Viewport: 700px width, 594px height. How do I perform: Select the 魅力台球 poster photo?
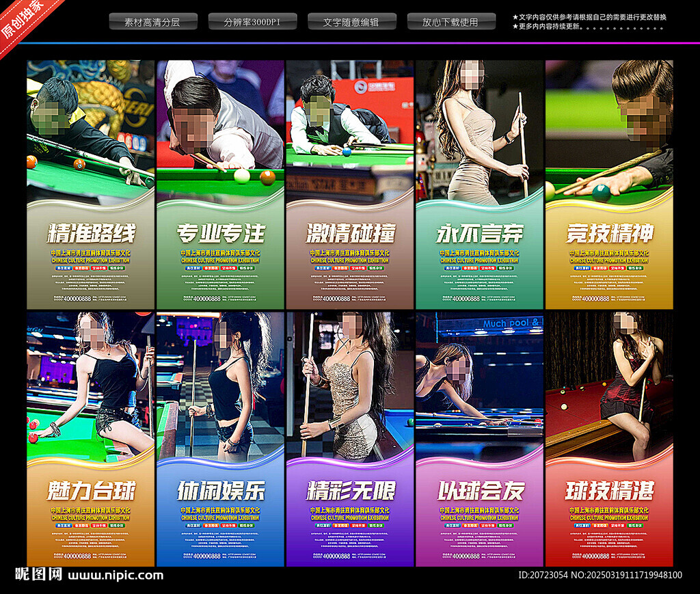(x=91, y=386)
